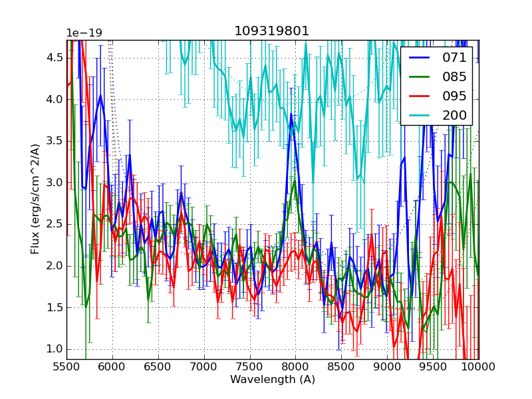Image resolution: width=532 pixels, height=399 pixels.
Task: Click the 6500 x-axis tick label
Action: point(158,366)
